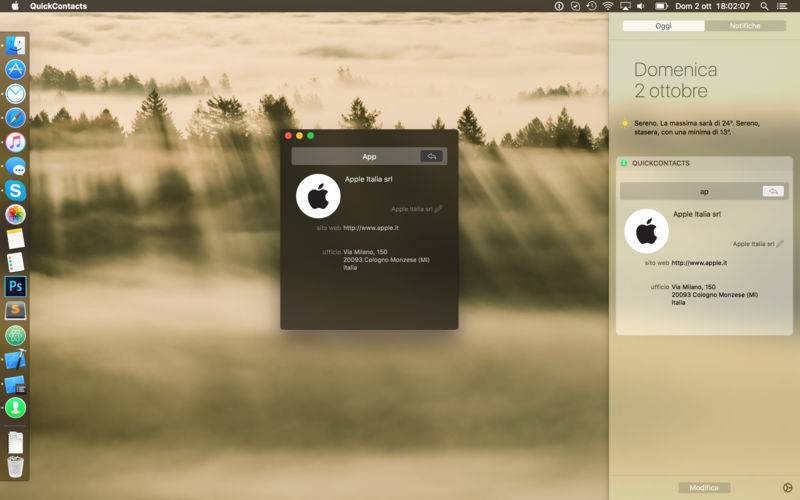Launch the App Store from the dock

[x=15, y=69]
